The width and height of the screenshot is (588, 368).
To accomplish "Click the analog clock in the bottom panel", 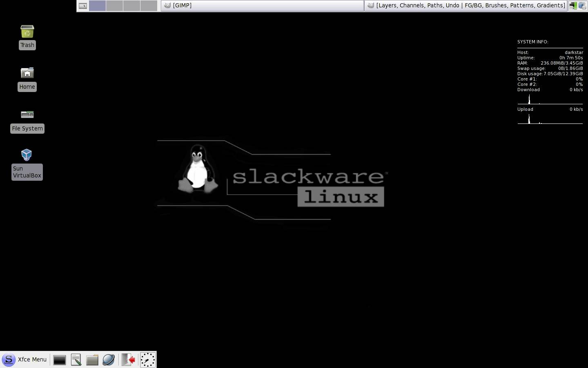I will coord(148,360).
